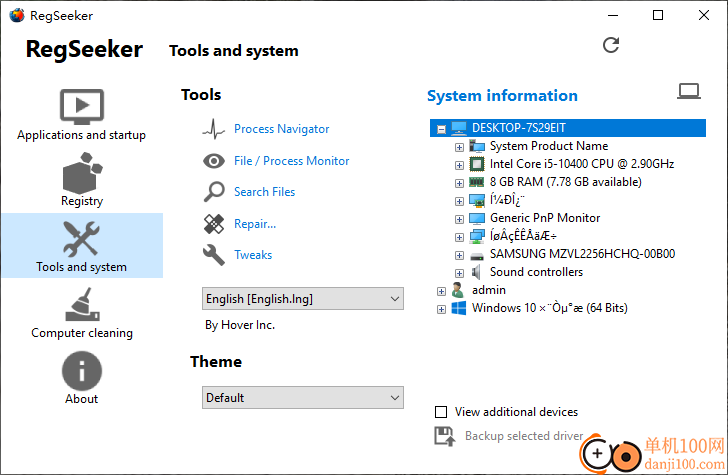Click the SAMSUNG drive icon

pos(477,256)
